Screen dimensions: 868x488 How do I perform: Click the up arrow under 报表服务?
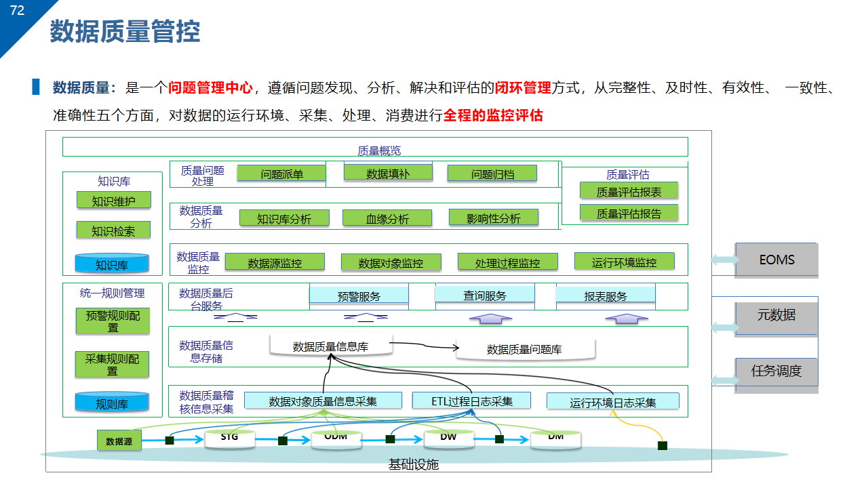[627, 317]
